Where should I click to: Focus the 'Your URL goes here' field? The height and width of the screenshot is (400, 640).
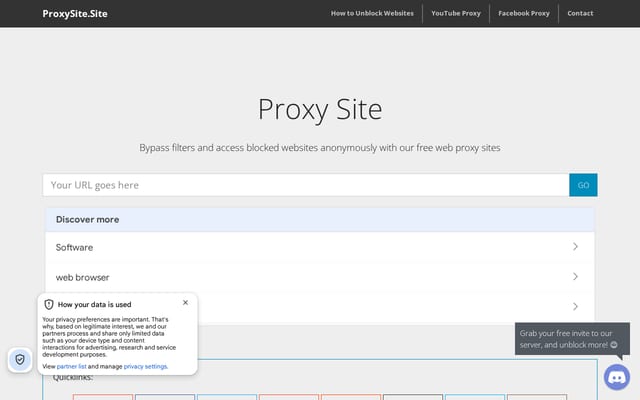click(306, 185)
